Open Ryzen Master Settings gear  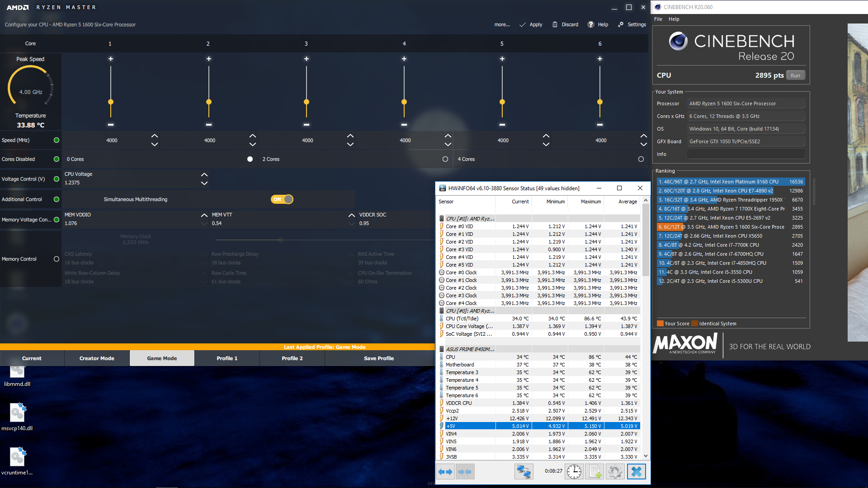pos(621,24)
